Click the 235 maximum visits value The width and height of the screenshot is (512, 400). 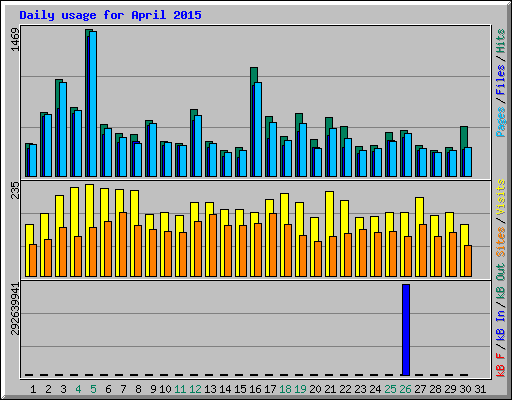(x=15, y=190)
